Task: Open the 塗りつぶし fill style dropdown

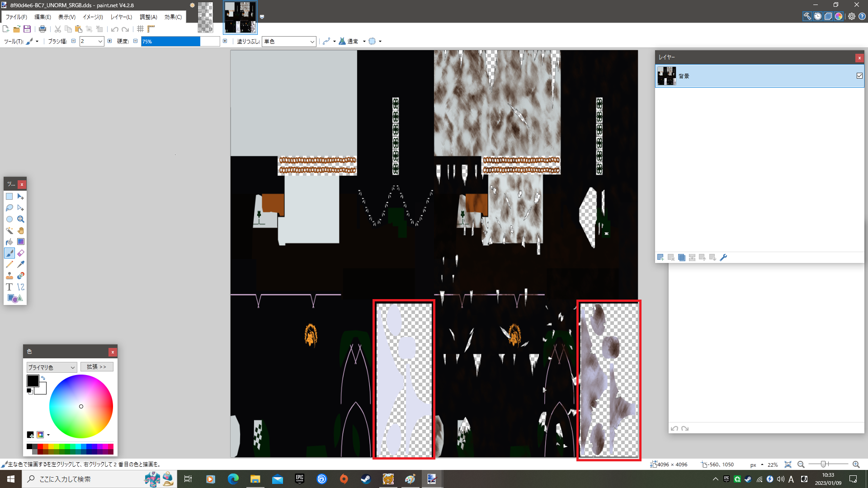Action: tap(289, 41)
